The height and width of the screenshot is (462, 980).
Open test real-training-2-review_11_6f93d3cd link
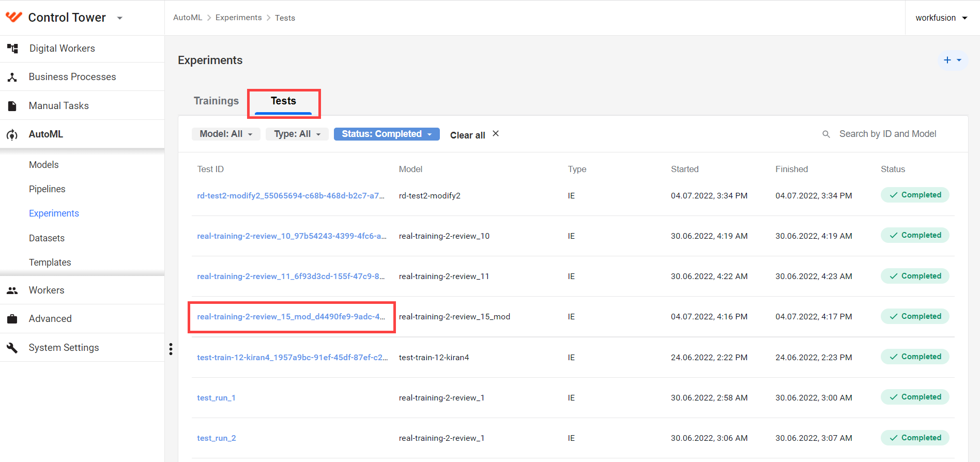[291, 276]
